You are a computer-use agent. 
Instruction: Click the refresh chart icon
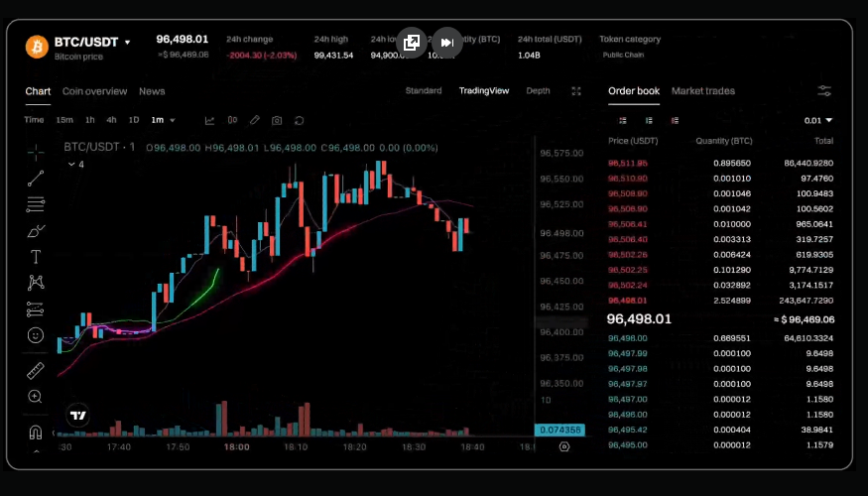tap(299, 120)
